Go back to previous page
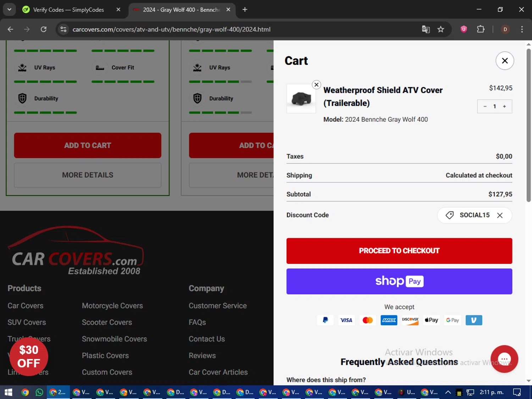 (x=10, y=29)
